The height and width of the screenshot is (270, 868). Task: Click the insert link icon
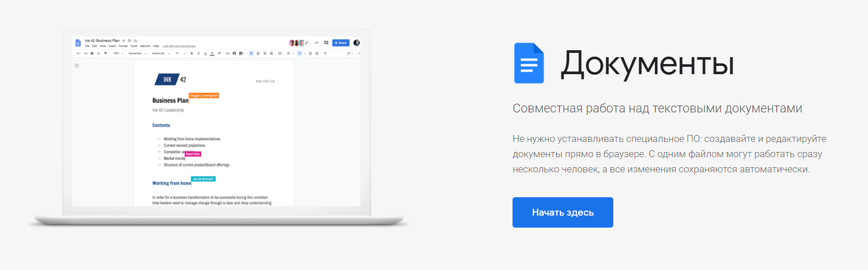click(x=227, y=53)
